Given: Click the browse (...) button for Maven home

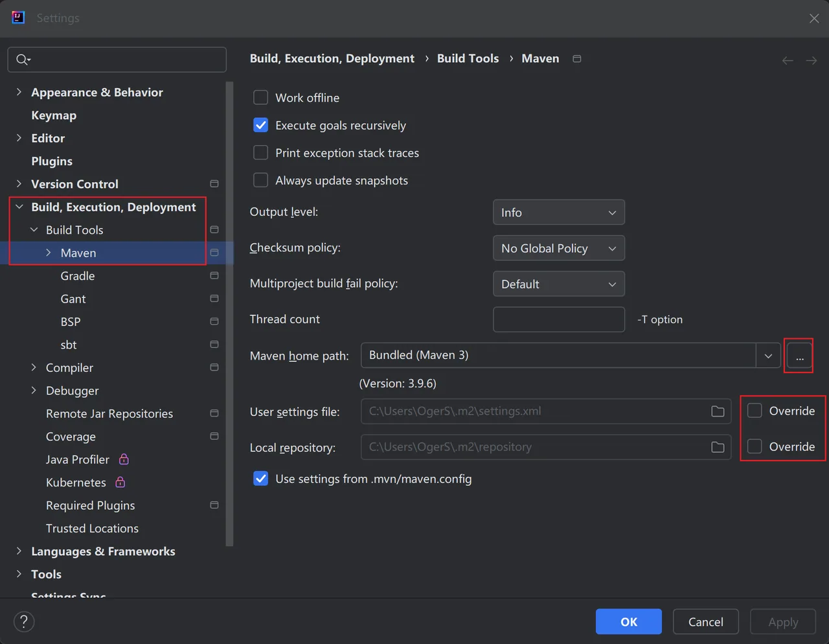Looking at the screenshot, I should coord(799,356).
